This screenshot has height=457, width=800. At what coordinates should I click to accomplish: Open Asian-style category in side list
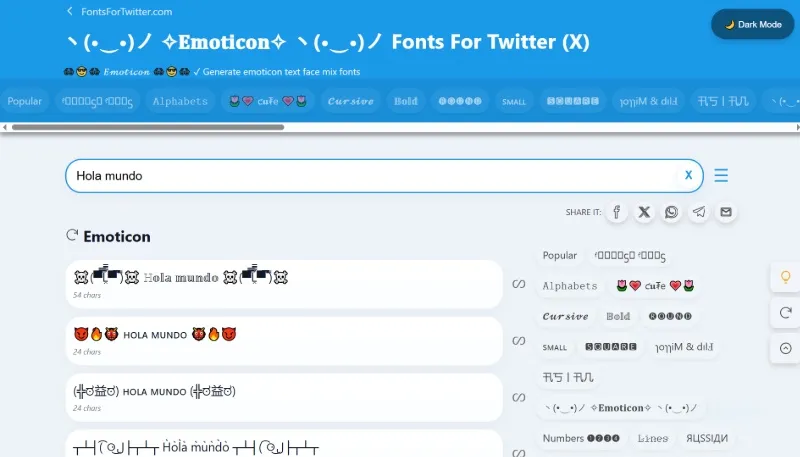(x=568, y=377)
